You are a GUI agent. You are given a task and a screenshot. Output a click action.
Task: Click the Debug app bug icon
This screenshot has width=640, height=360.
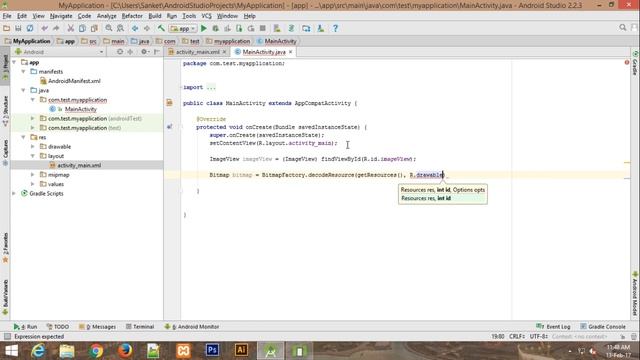(x=216, y=28)
